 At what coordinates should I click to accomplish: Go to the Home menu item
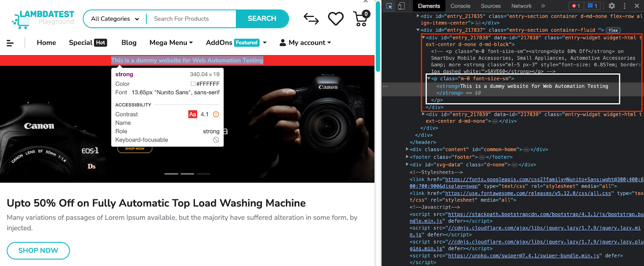point(46,43)
